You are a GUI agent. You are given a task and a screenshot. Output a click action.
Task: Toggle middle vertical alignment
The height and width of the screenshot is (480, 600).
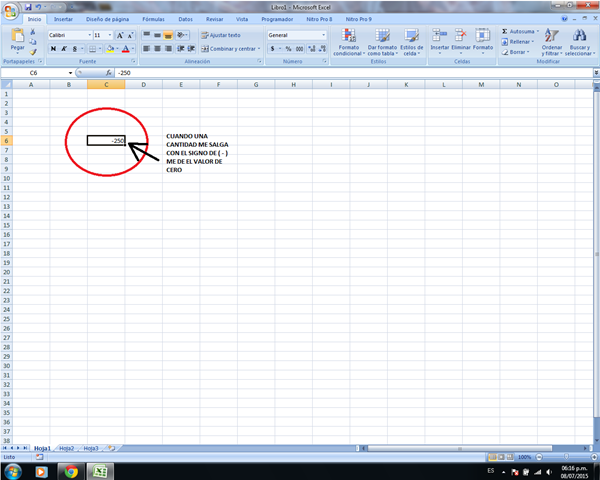point(157,35)
